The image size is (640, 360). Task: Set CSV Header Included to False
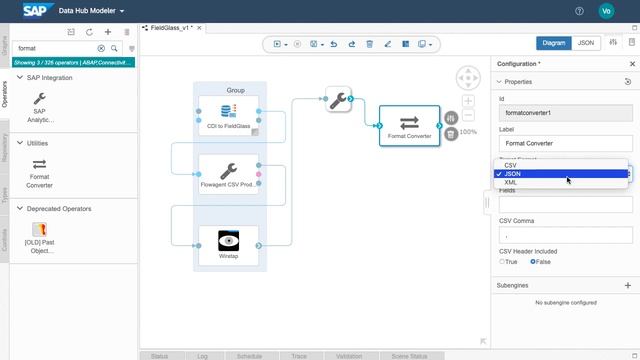(x=533, y=262)
